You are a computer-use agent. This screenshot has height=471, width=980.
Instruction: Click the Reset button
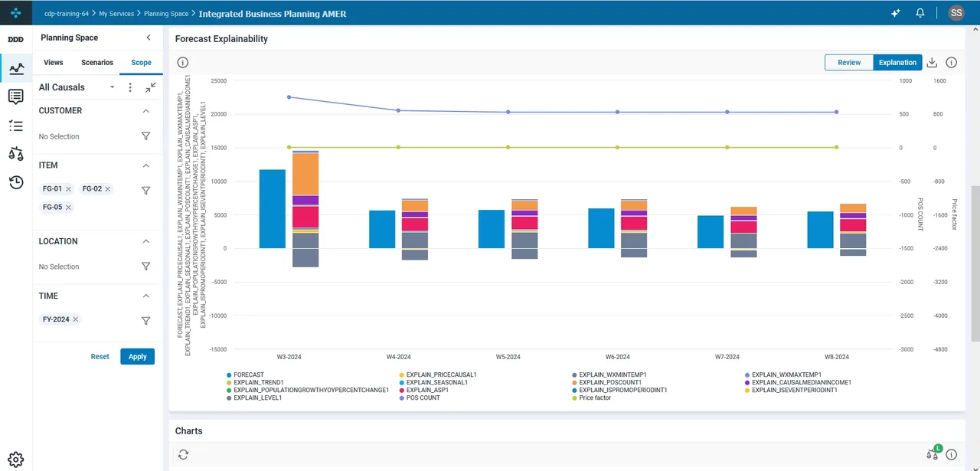point(100,357)
